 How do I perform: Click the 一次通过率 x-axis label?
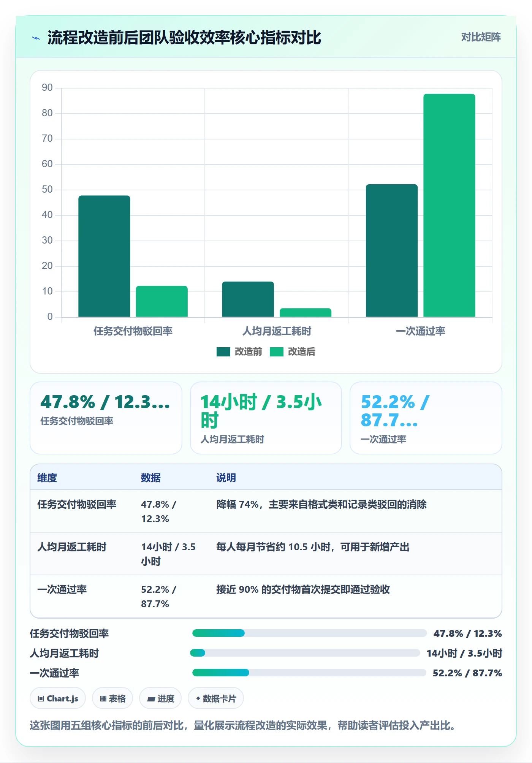tap(420, 331)
